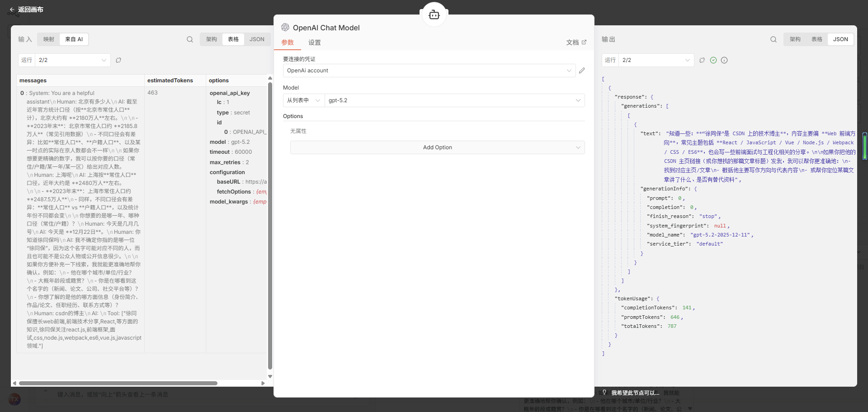Click the search icon in input panel

click(190, 39)
